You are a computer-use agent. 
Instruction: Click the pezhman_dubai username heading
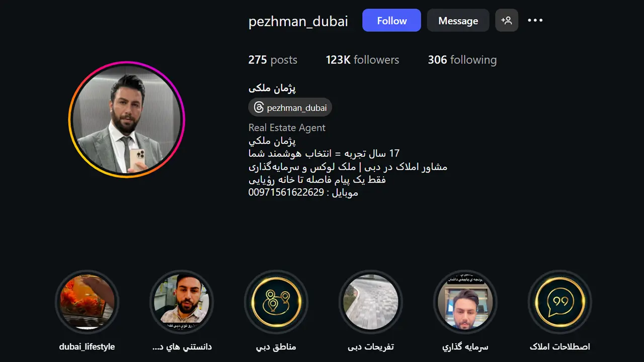(x=298, y=22)
